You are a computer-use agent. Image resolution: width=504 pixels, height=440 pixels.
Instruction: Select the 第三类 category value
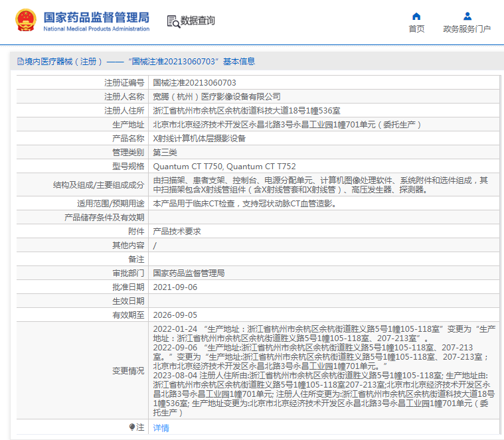click(x=165, y=153)
